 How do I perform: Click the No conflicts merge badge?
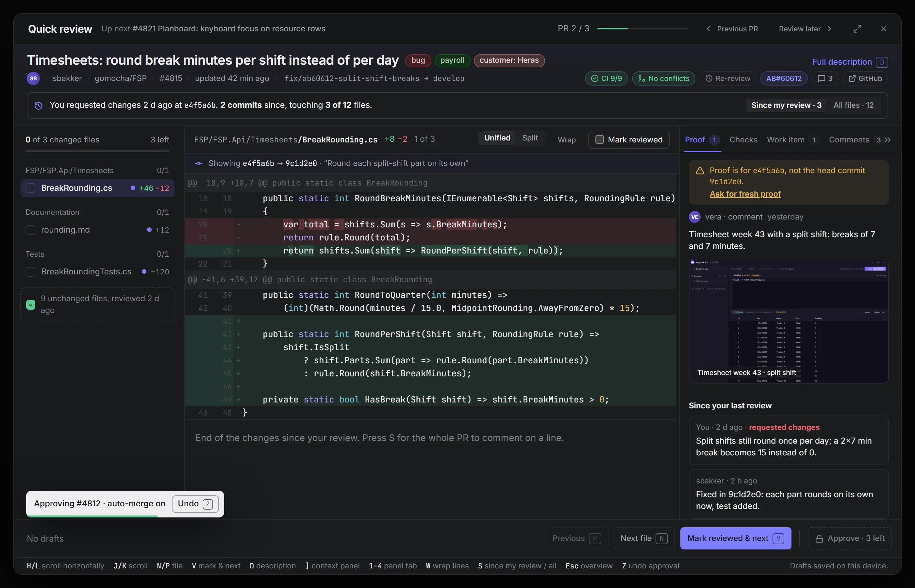663,78
